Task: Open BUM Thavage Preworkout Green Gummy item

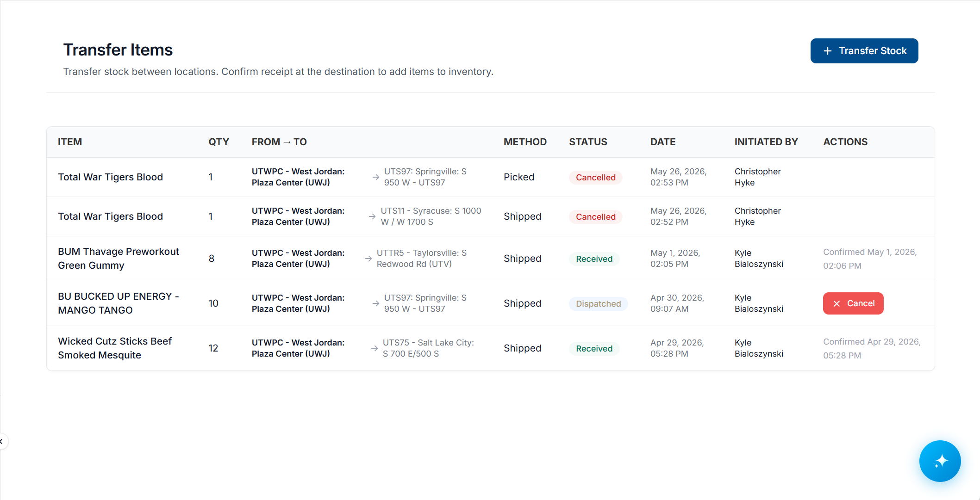Action: 118,259
